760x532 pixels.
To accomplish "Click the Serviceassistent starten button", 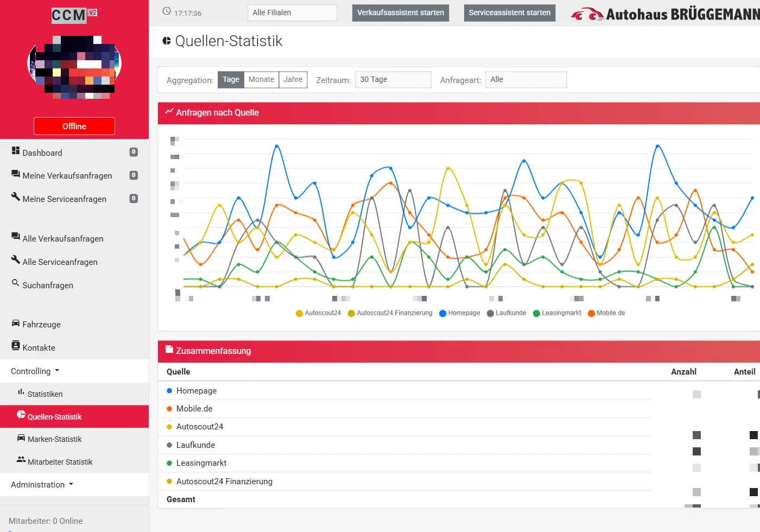I will click(x=510, y=13).
